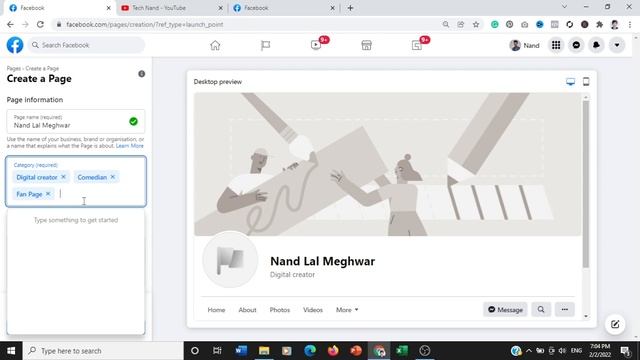The width and height of the screenshot is (640, 360).
Task: Open the notifications bell icon
Action: (x=596, y=45)
